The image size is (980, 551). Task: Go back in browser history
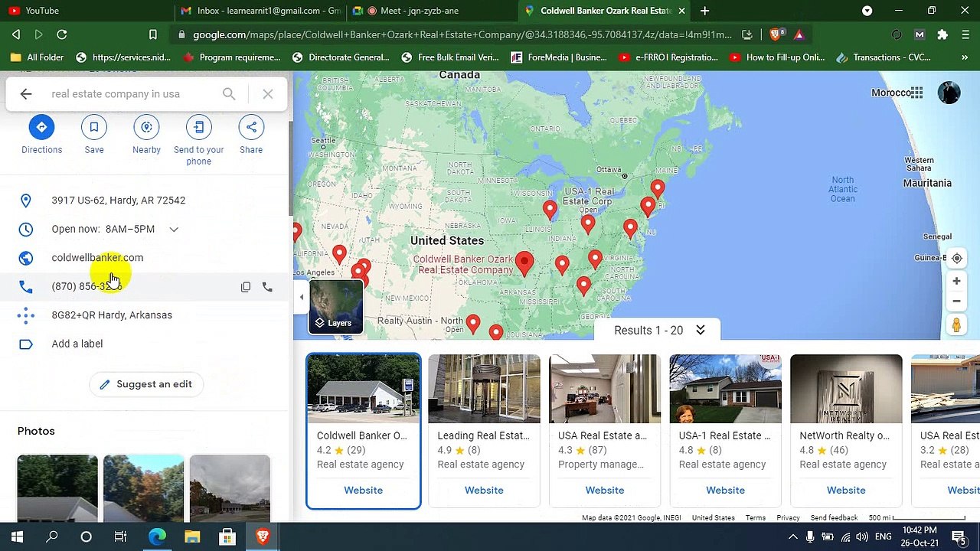16,34
